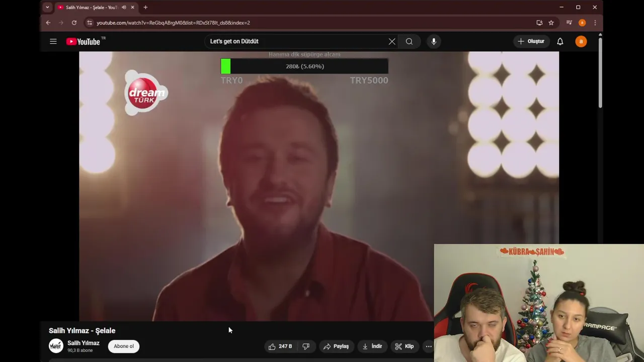Reload the current page
The width and height of the screenshot is (644, 362).
74,23
